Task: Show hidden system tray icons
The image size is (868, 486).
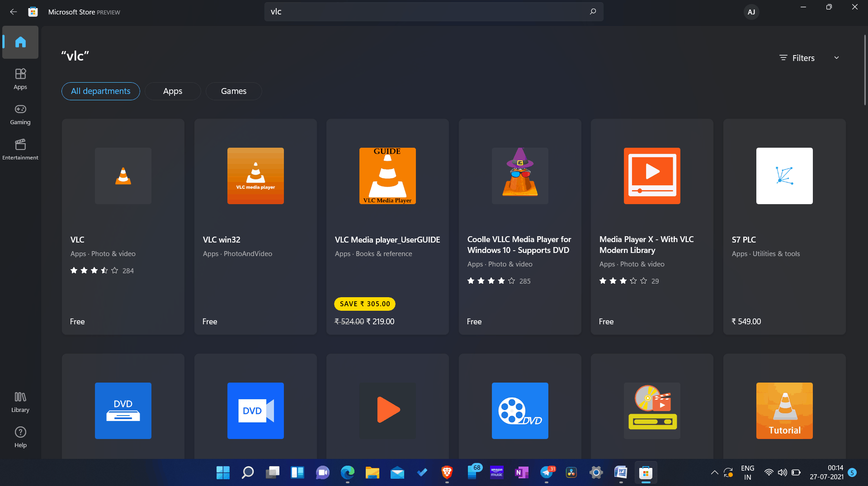Action: tap(714, 472)
